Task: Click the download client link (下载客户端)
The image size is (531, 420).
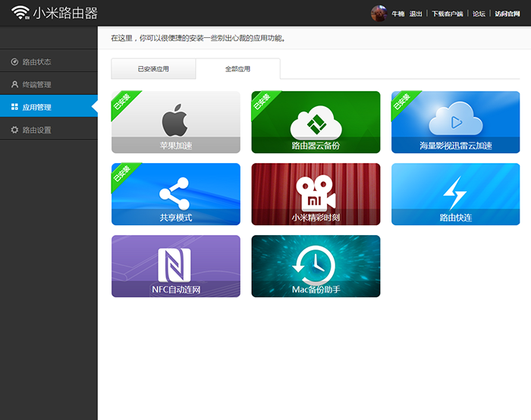Action: (x=448, y=14)
